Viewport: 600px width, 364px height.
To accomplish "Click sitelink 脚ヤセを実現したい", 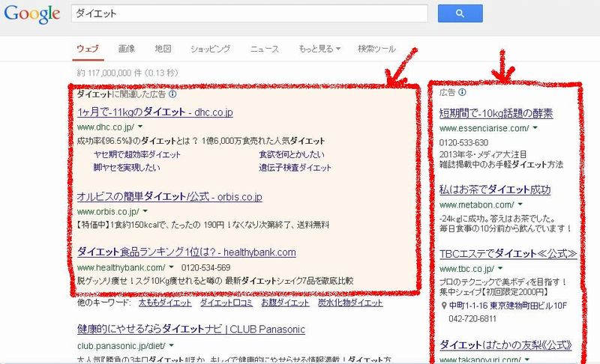I will click(127, 168).
